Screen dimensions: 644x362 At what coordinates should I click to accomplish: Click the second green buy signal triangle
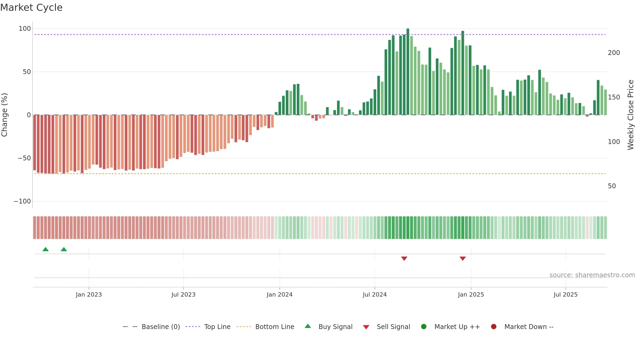(x=64, y=249)
